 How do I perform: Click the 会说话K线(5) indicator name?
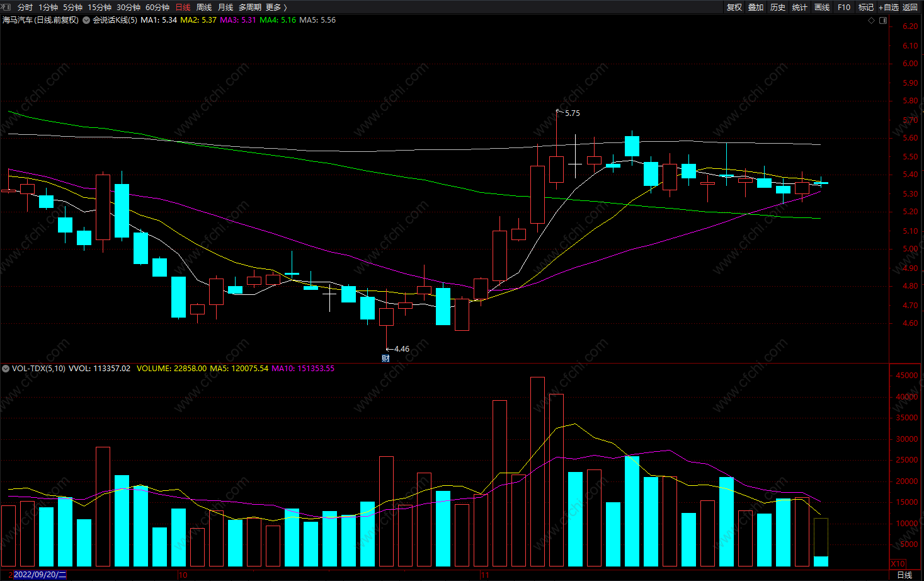pyautogui.click(x=115, y=20)
